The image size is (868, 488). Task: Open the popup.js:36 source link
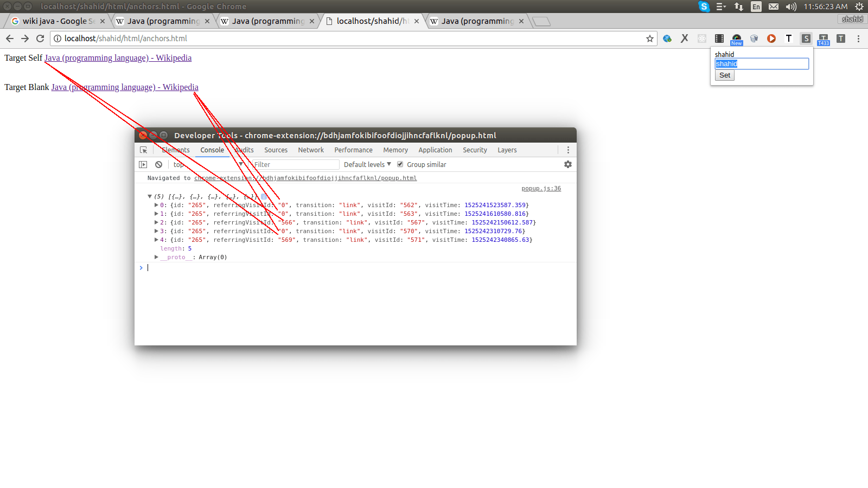[541, 188]
